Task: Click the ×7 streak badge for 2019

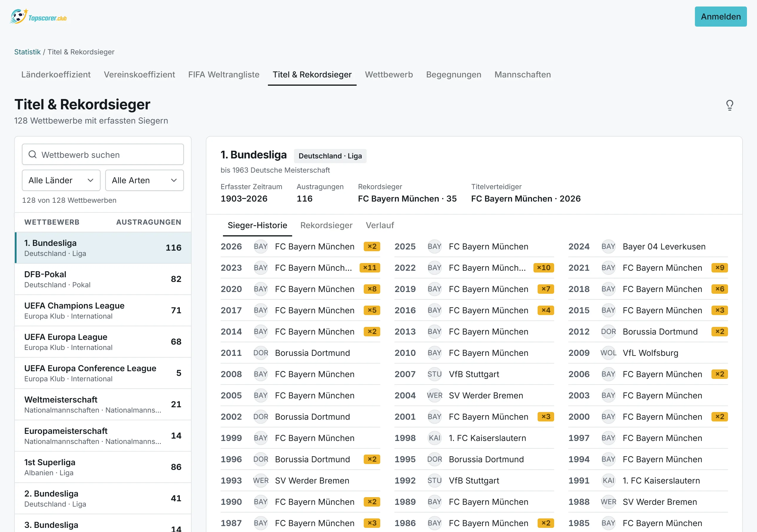Action: pos(546,289)
